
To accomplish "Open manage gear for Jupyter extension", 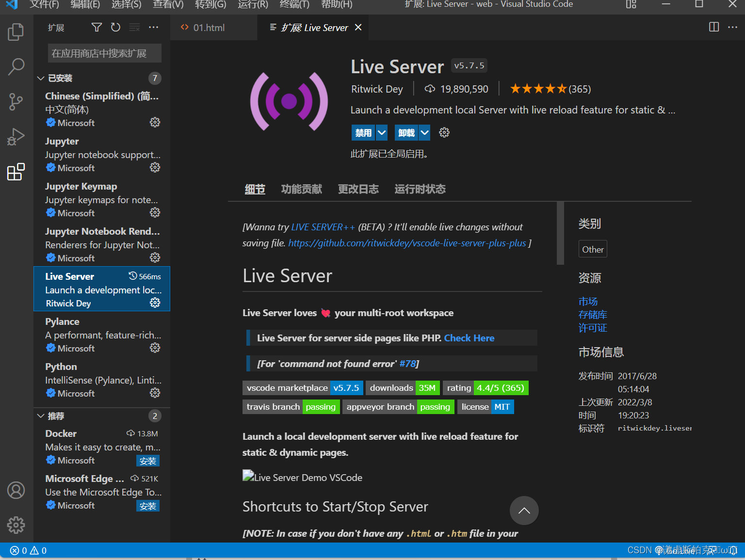I will pos(155,167).
